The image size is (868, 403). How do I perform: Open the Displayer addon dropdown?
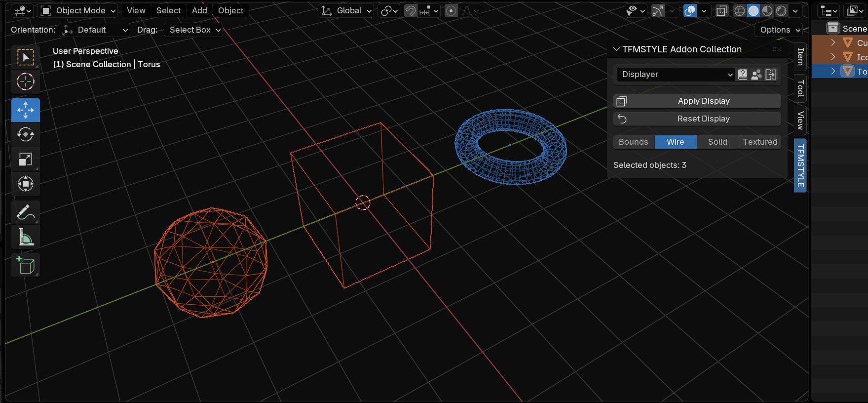click(x=675, y=75)
